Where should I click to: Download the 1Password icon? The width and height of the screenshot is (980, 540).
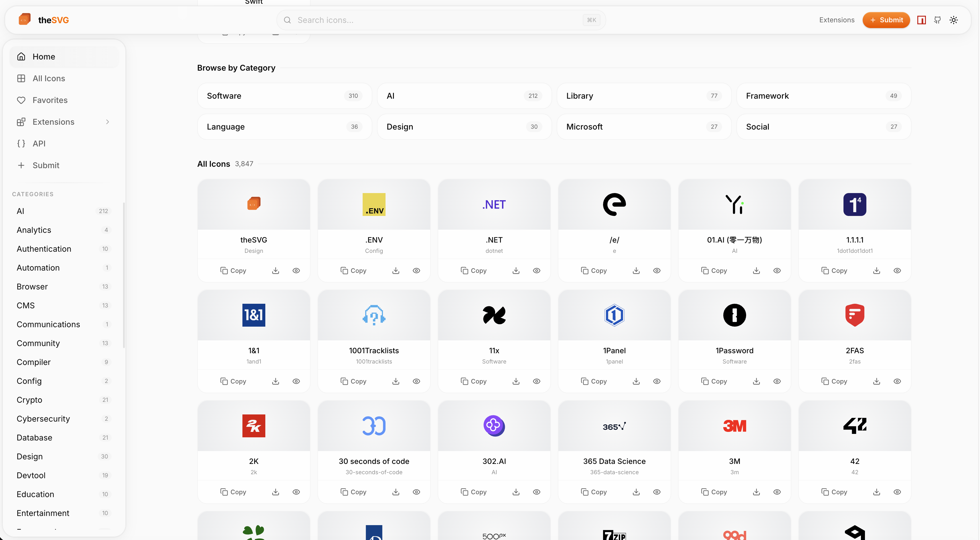click(756, 381)
